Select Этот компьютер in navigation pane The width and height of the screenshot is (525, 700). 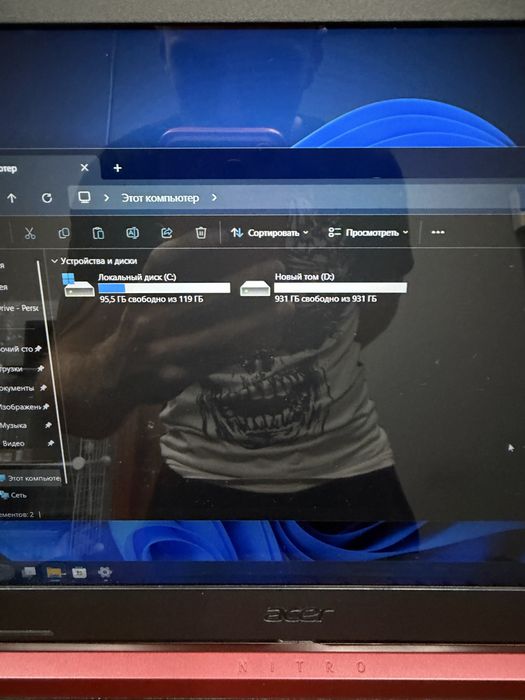coord(30,478)
